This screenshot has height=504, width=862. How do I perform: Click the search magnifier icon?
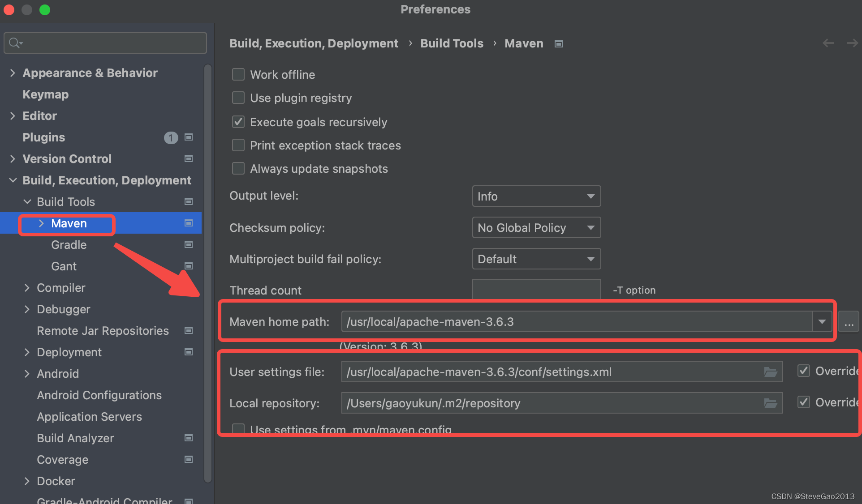[x=14, y=43]
